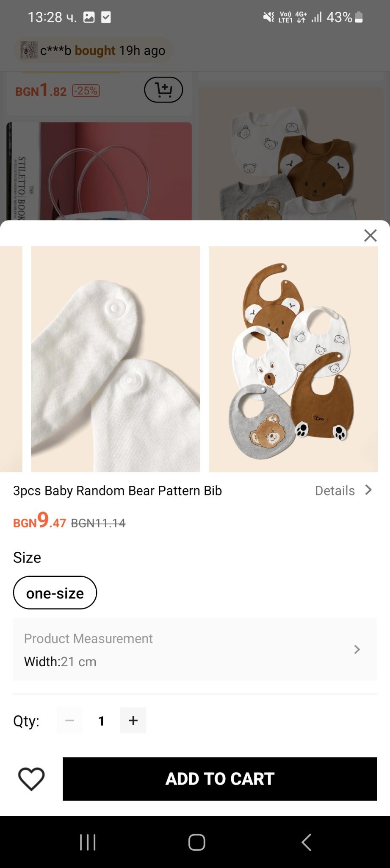Tap the 'bought 19h ago' notification

pos(93,50)
